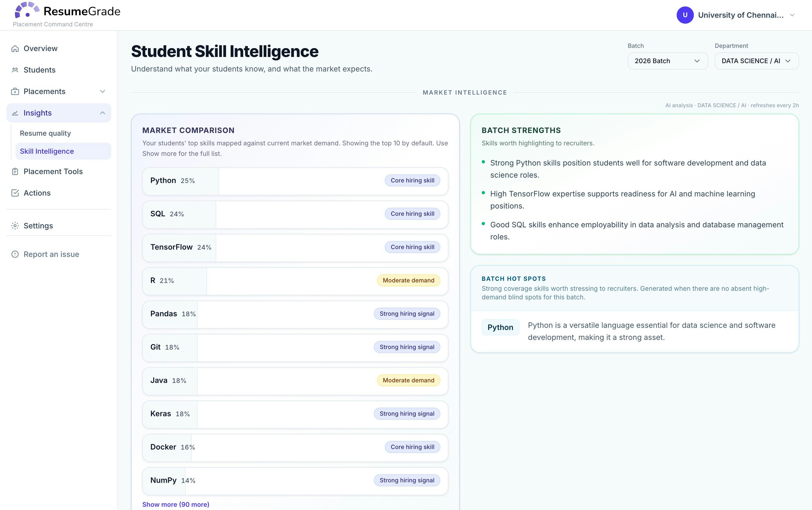Click the university avatar U circle
This screenshot has width=812, height=510.
point(685,15)
